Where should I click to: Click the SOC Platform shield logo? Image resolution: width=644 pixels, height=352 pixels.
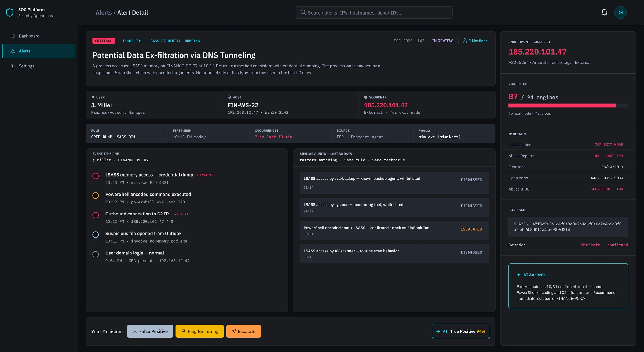pos(10,13)
